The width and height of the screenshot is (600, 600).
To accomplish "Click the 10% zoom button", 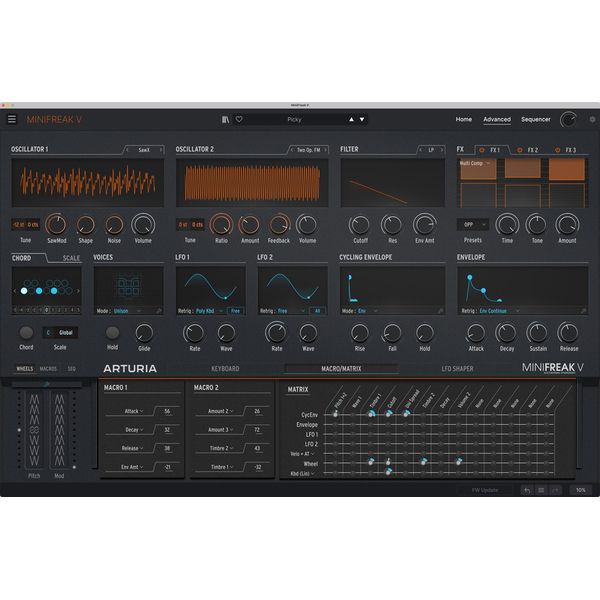I will (x=581, y=490).
